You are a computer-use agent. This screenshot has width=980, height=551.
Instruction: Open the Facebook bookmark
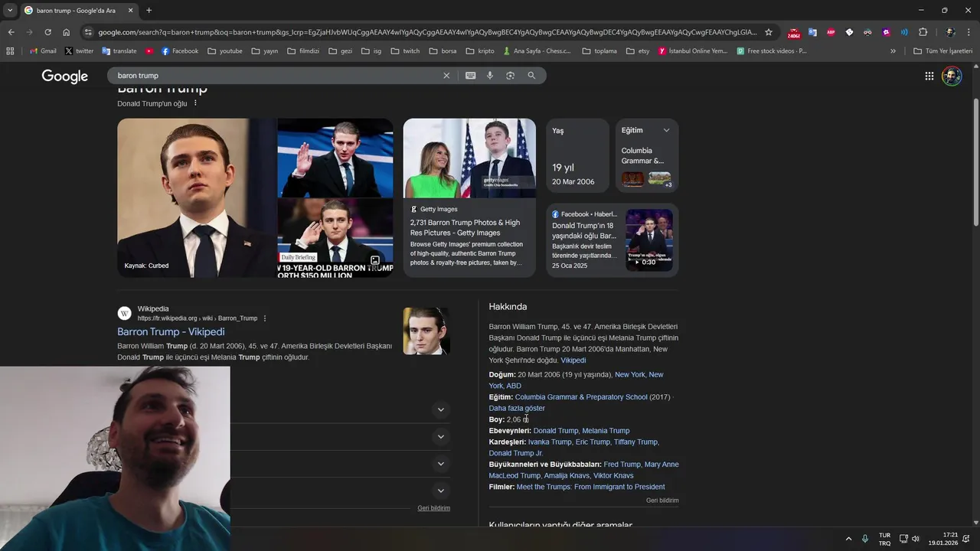coord(179,51)
